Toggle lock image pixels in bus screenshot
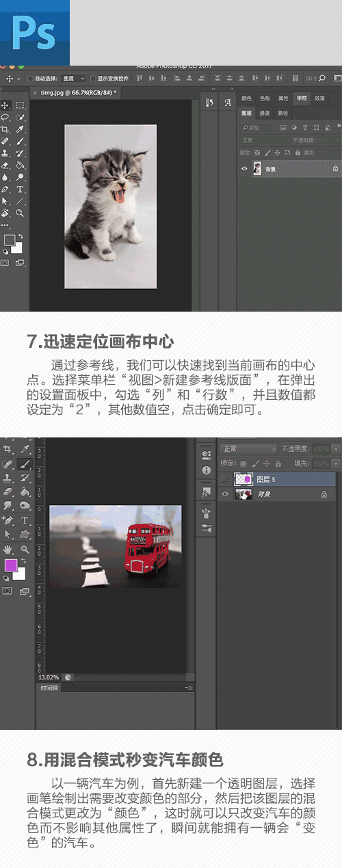 (255, 463)
